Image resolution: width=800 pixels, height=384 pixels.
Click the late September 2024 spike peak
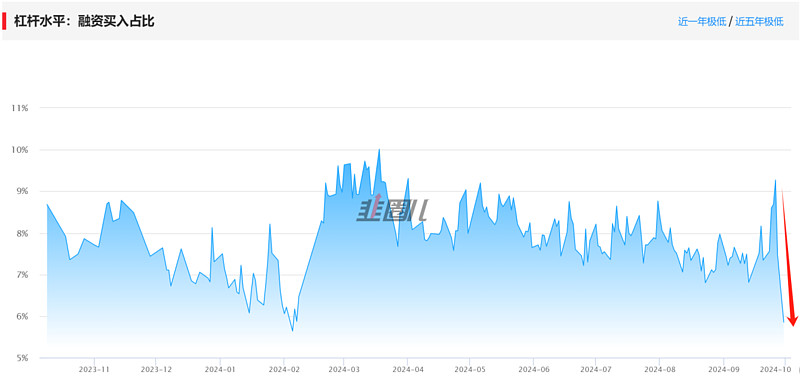[x=776, y=180]
